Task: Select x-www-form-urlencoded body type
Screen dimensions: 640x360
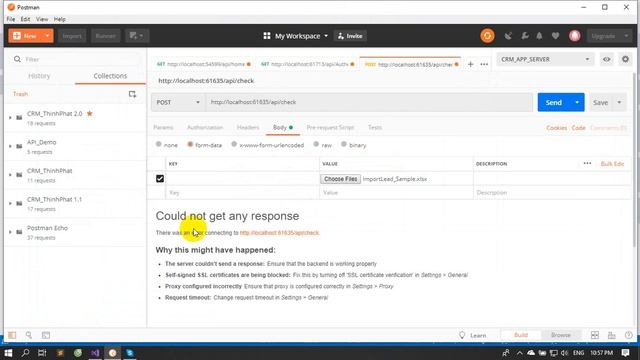Action: coord(234,144)
